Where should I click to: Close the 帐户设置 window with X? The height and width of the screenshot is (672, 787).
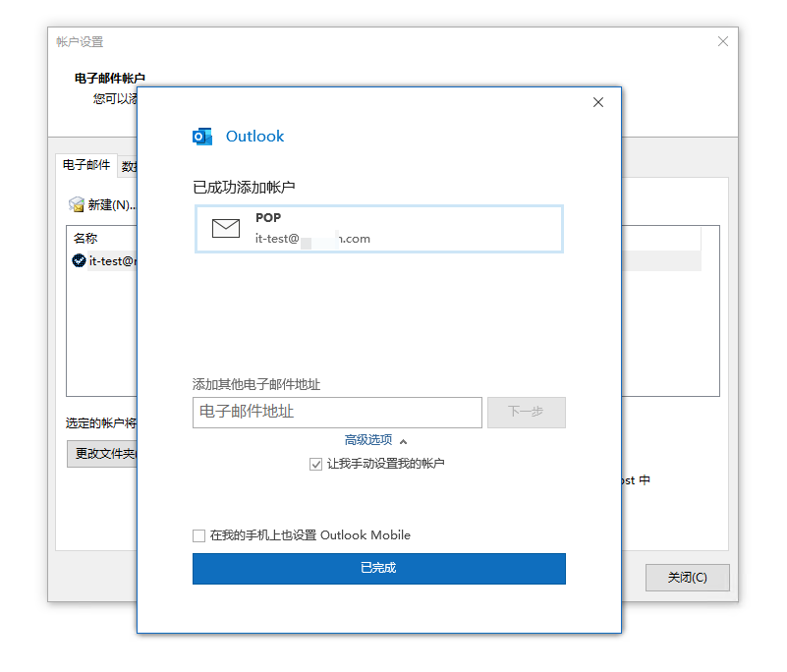(x=723, y=41)
